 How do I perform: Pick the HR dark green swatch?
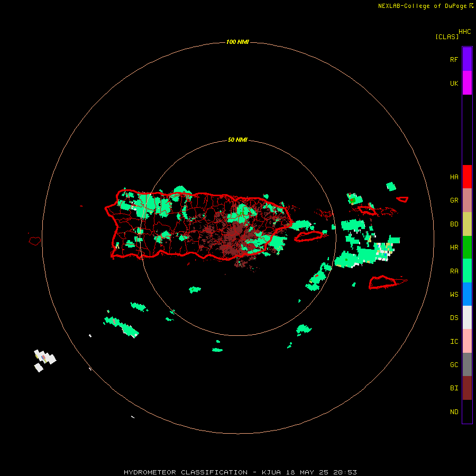tap(467, 248)
